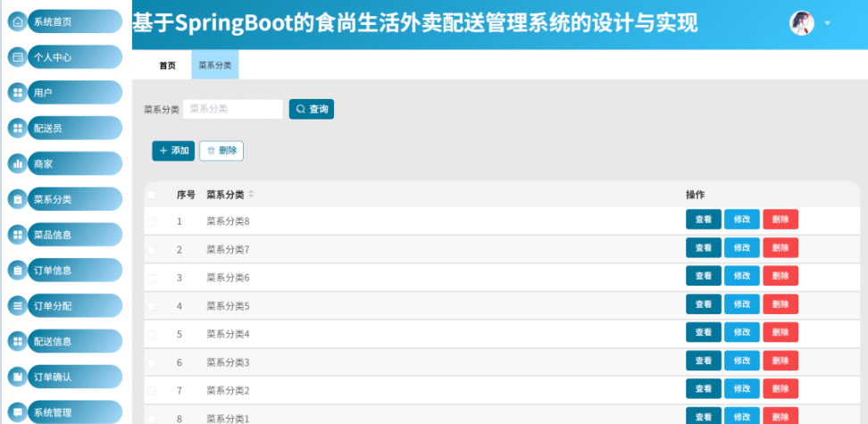Check the box for row 菜系分类6
868x424 pixels.
point(151,278)
